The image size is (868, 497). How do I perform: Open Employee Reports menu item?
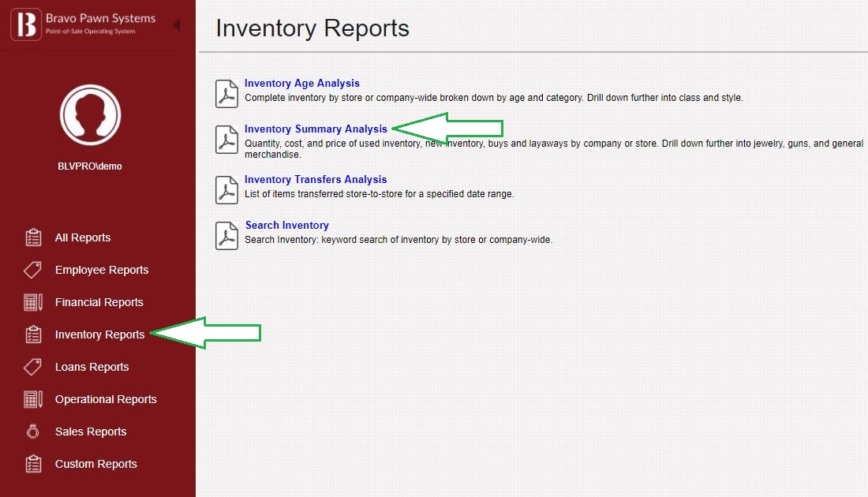[x=102, y=270]
